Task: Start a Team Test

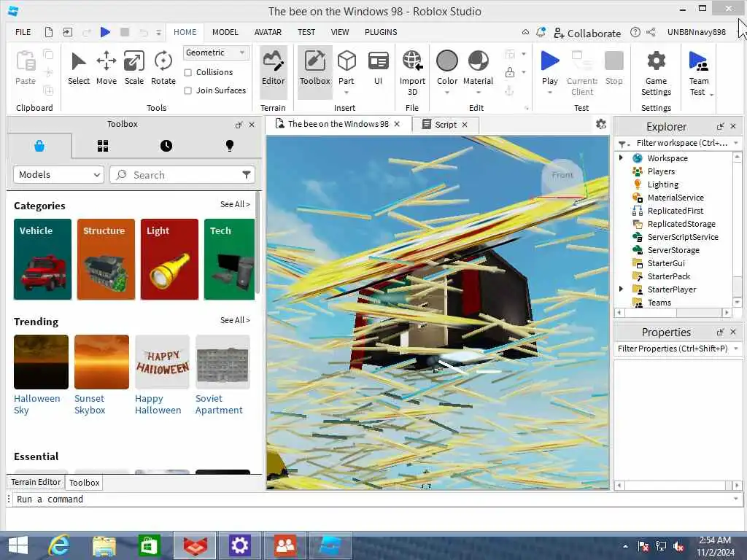Action: [x=698, y=74]
